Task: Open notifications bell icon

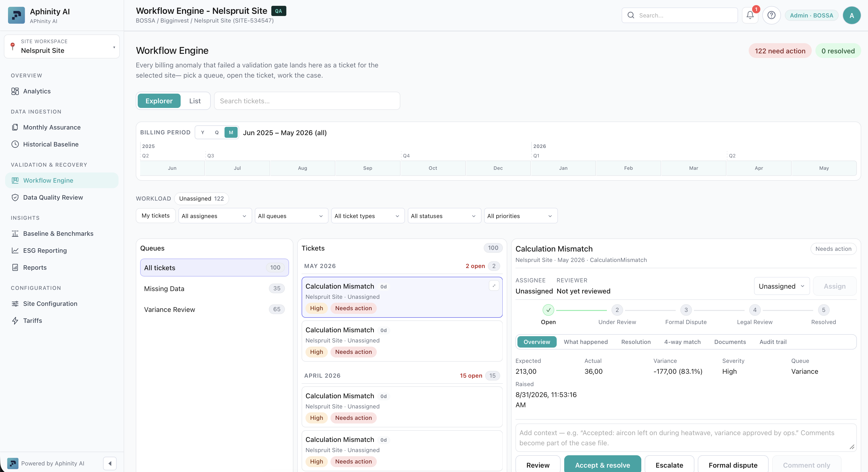Action: [x=750, y=15]
